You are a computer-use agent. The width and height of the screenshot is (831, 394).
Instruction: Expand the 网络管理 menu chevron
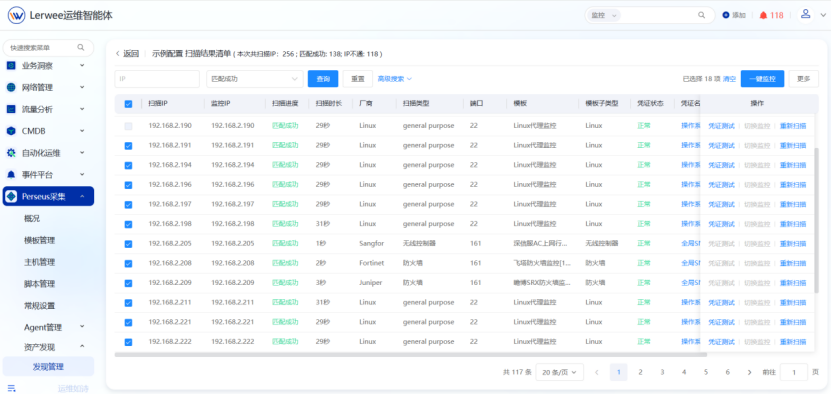pos(82,87)
